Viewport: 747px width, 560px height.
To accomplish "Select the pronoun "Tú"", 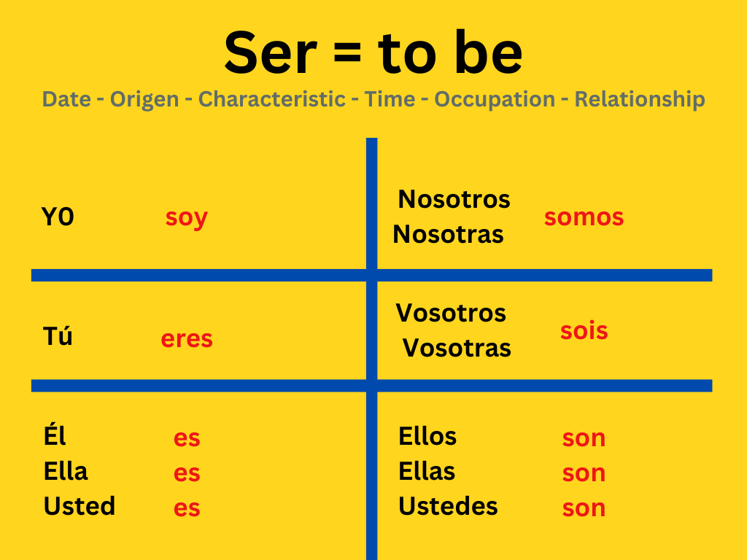I will [58, 337].
